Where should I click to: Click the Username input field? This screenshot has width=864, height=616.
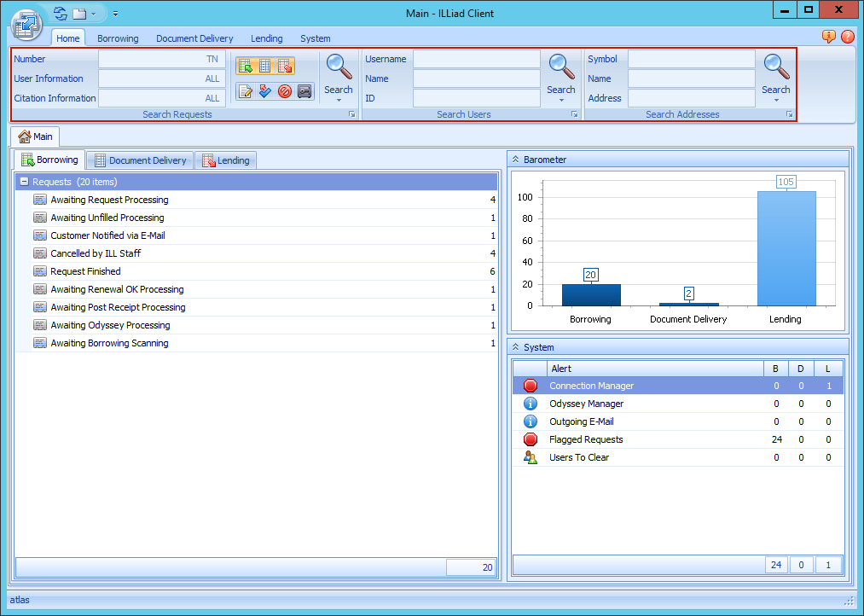tap(476, 59)
